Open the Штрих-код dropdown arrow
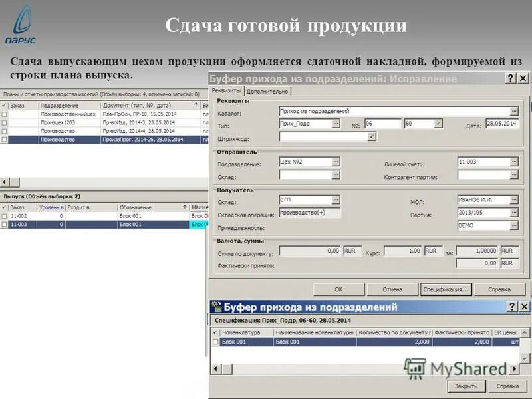Viewport: 532px width, 399px height. (x=371, y=136)
